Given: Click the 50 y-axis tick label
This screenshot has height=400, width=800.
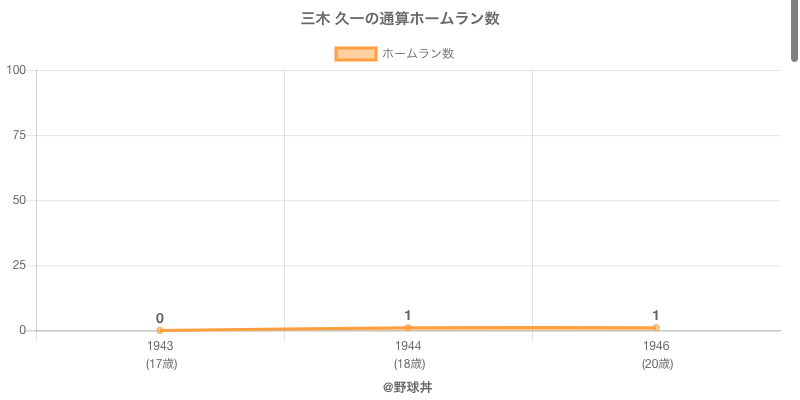Looking at the screenshot, I should (x=19, y=200).
